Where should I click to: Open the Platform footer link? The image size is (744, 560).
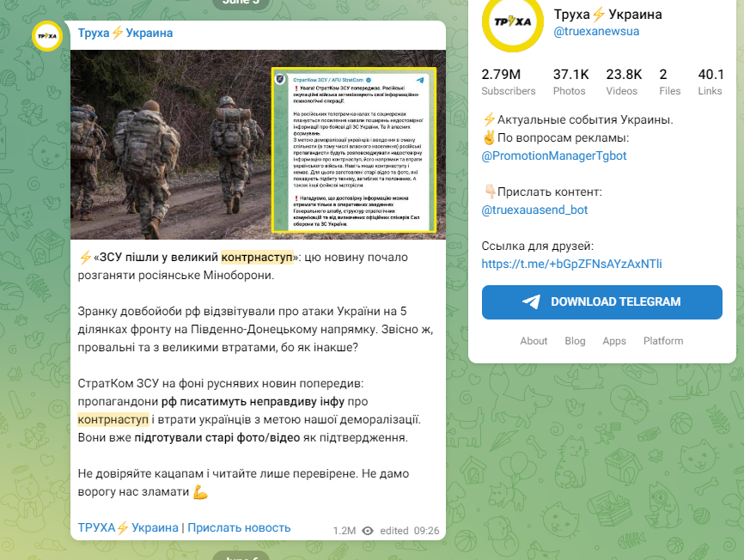tap(663, 341)
